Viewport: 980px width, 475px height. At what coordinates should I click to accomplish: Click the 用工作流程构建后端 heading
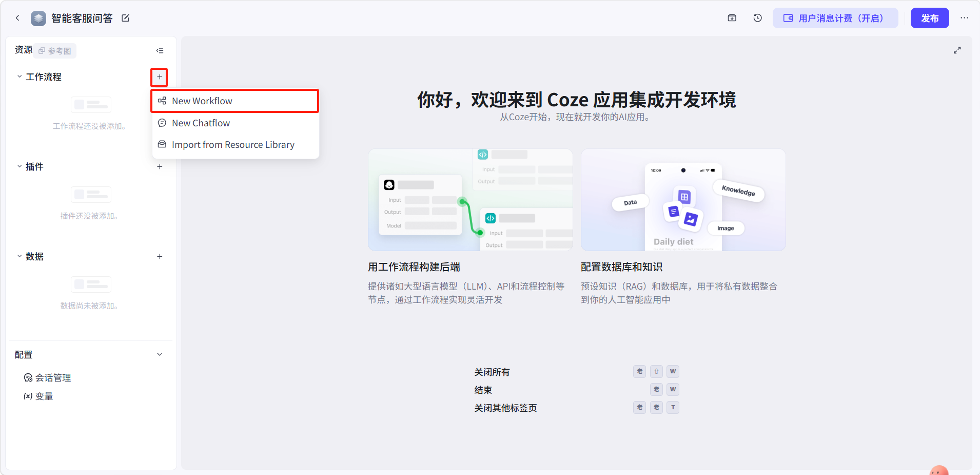tap(414, 267)
